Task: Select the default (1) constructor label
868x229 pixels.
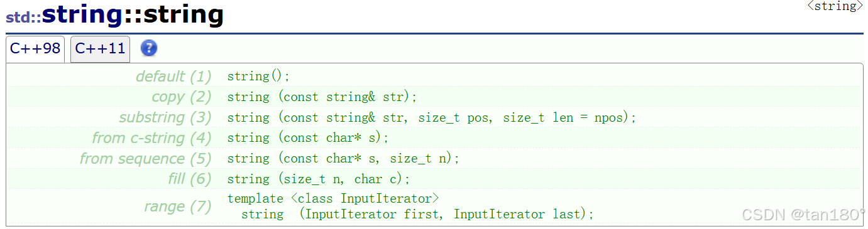Action: 174,77
